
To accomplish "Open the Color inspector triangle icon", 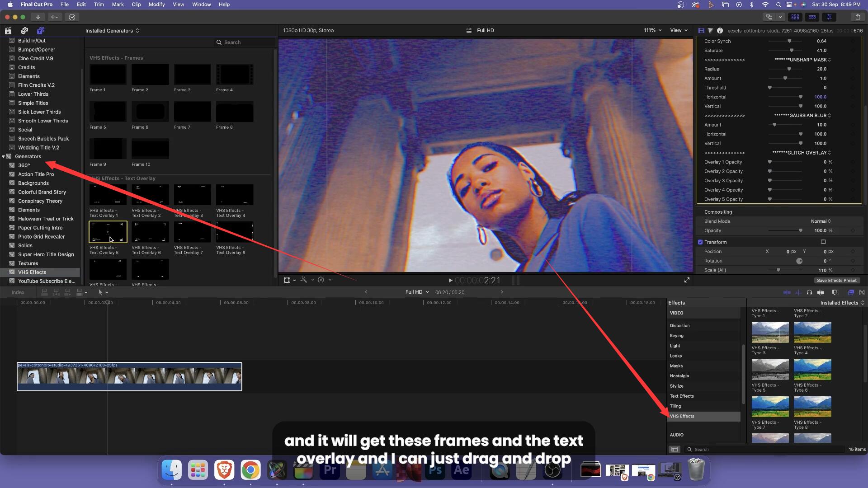I will tap(710, 31).
